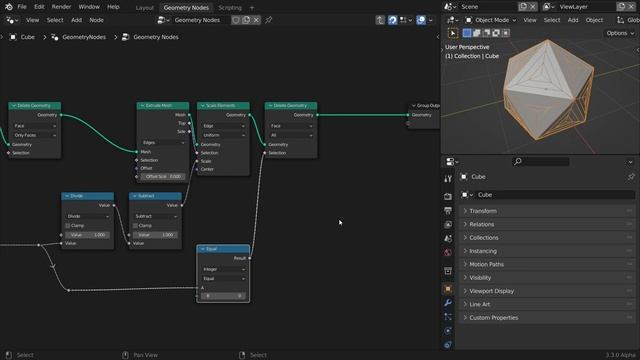Switch to the Layout workspace tab

144,8
